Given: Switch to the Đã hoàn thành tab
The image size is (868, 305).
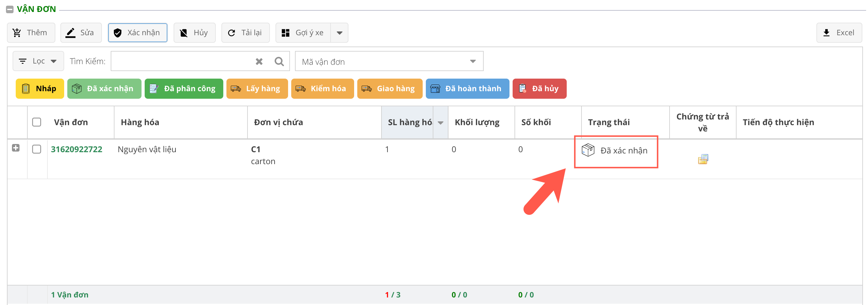Looking at the screenshot, I should click(x=467, y=89).
